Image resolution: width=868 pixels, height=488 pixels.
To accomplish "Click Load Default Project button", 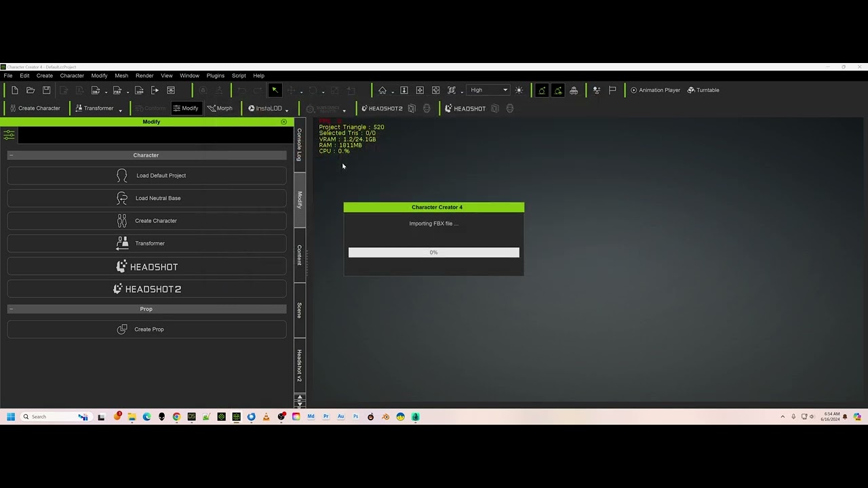I will 147,176.
